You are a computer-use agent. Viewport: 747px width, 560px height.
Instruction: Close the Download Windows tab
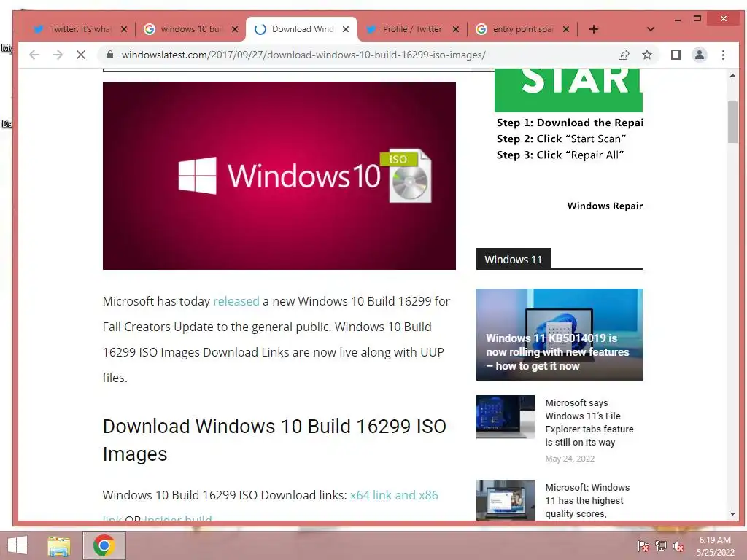(346, 29)
